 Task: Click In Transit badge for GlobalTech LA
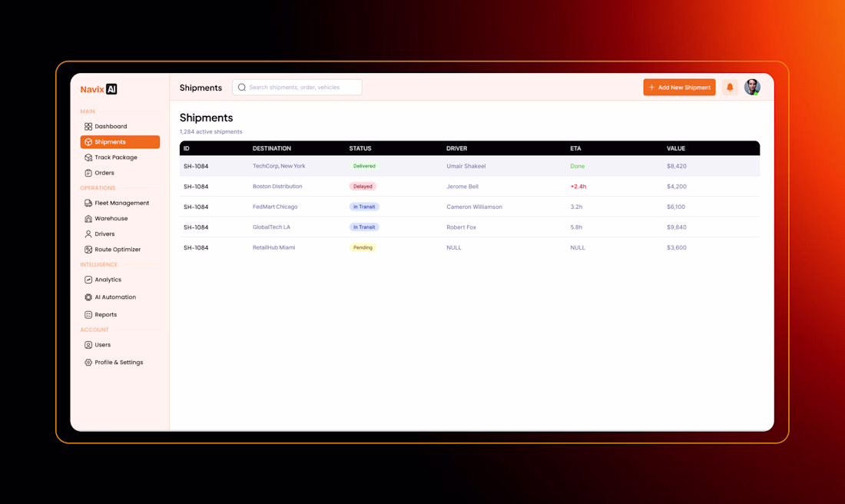tap(364, 227)
